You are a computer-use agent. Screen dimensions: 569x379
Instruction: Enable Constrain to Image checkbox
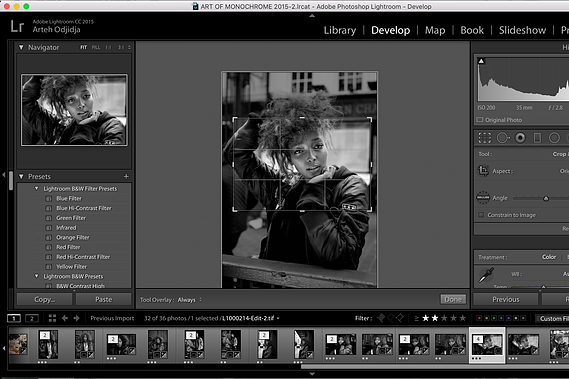[x=481, y=215]
